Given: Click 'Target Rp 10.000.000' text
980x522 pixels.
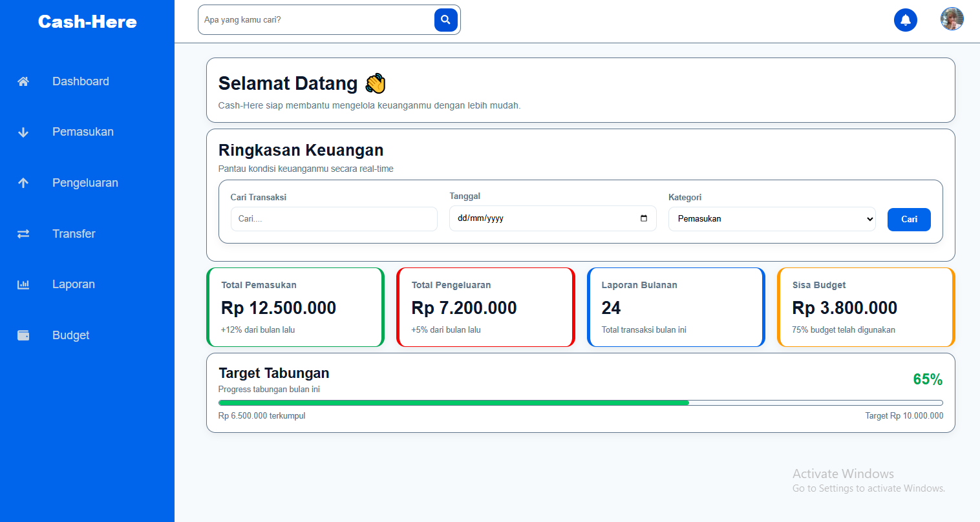Looking at the screenshot, I should pyautogui.click(x=904, y=416).
